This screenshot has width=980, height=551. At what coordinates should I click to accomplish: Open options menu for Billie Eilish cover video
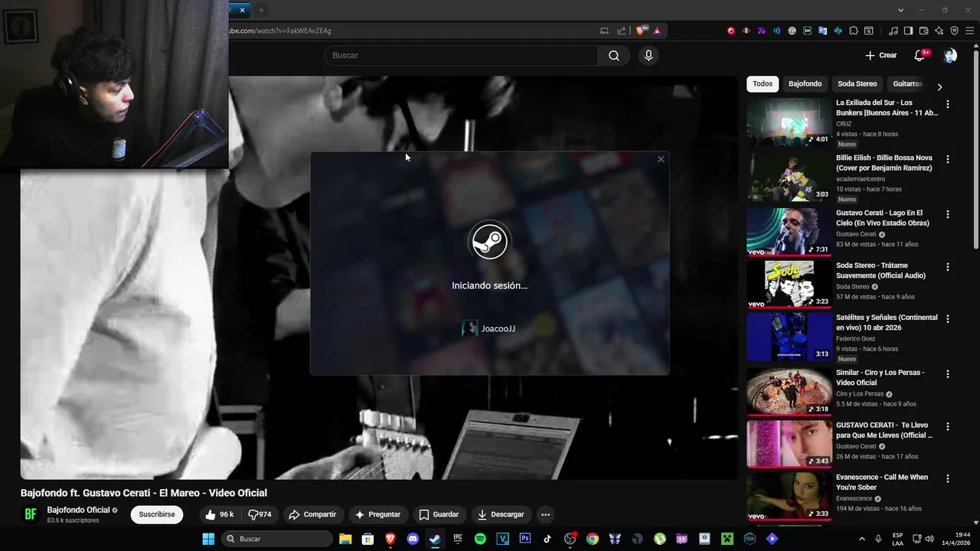pyautogui.click(x=948, y=159)
